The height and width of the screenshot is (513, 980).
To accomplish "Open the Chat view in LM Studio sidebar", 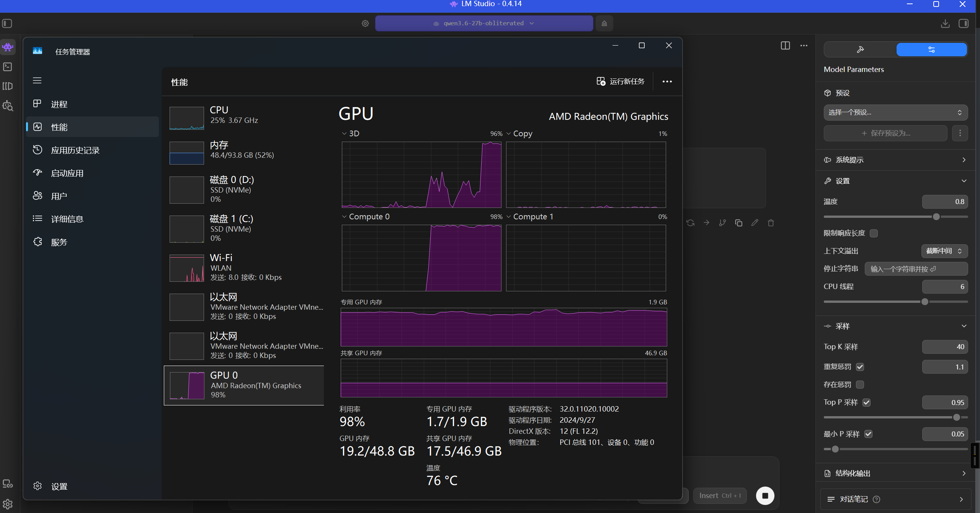I will pos(8,47).
